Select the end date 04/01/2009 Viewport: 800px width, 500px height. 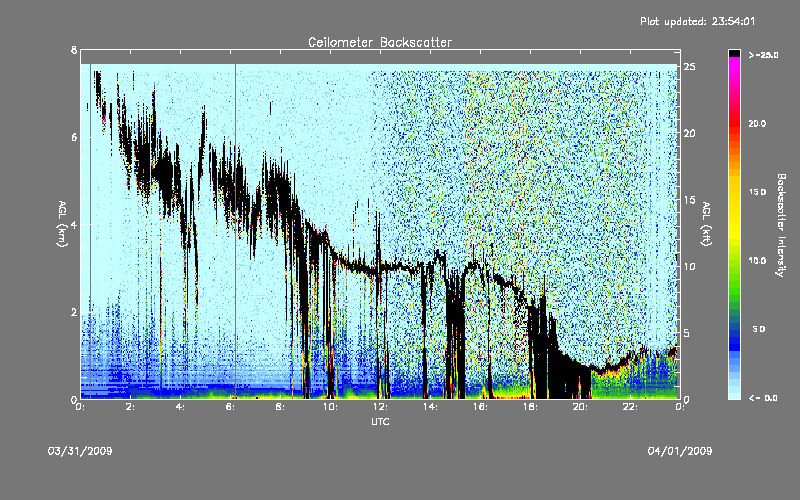tap(680, 451)
